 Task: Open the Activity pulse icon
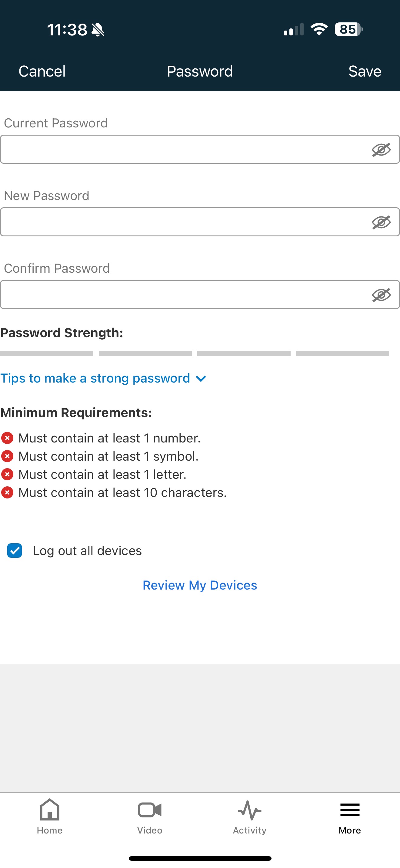click(x=249, y=810)
